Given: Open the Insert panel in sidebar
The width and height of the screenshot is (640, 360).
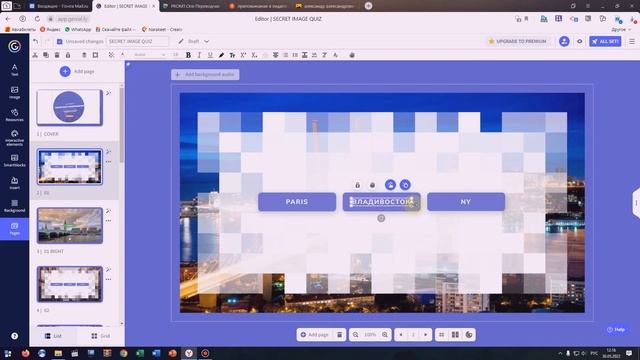Looking at the screenshot, I should point(14,183).
